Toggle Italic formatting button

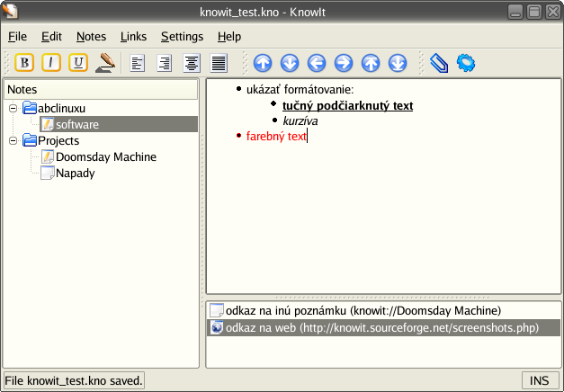[51, 63]
